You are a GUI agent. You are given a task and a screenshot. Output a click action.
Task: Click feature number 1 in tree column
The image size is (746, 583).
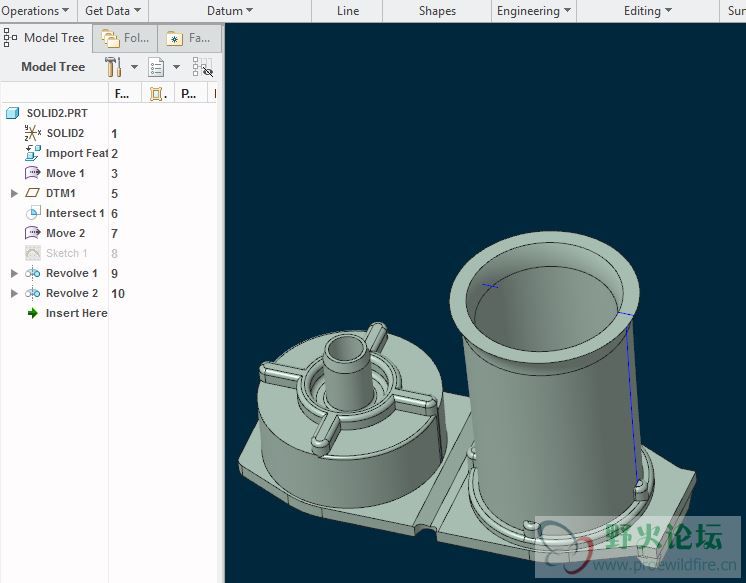(114, 134)
